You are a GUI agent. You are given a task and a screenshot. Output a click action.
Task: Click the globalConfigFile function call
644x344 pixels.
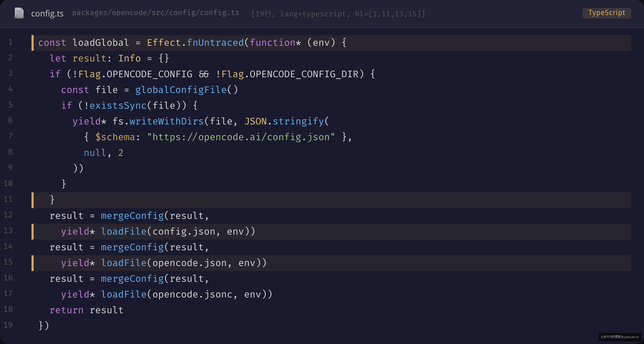(x=181, y=90)
